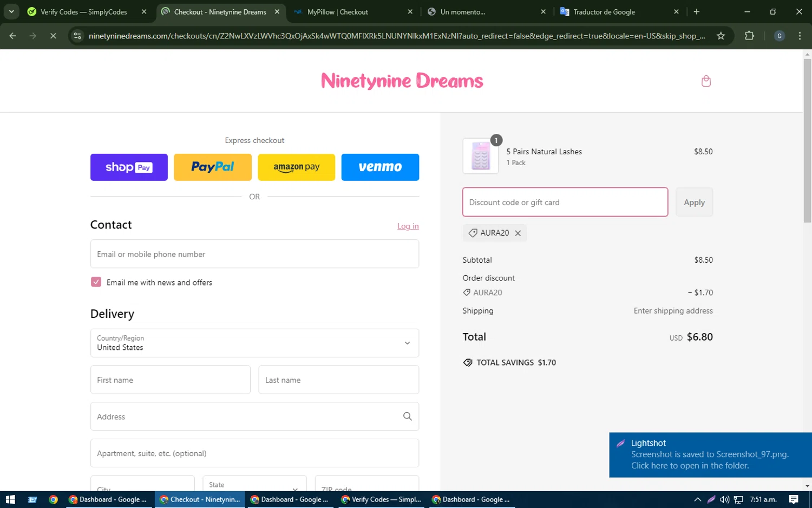Open Verify Codes window in taskbar
Screen dimensions: 812x508
point(381,499)
